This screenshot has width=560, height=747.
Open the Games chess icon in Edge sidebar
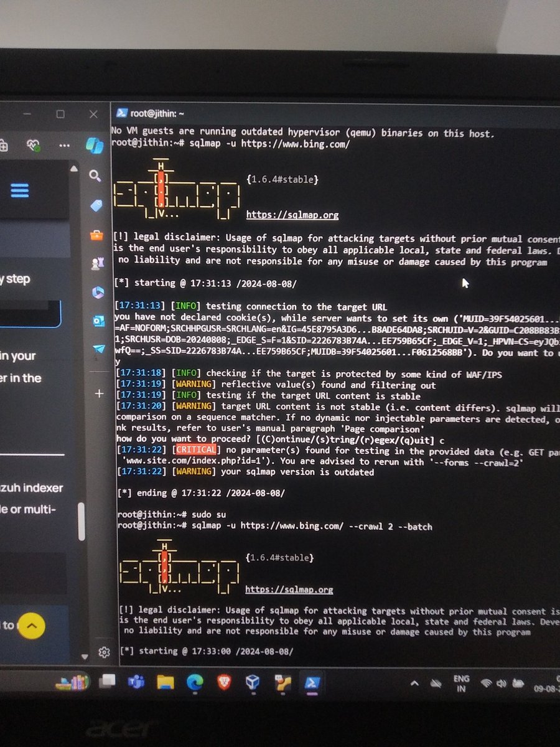point(96,263)
